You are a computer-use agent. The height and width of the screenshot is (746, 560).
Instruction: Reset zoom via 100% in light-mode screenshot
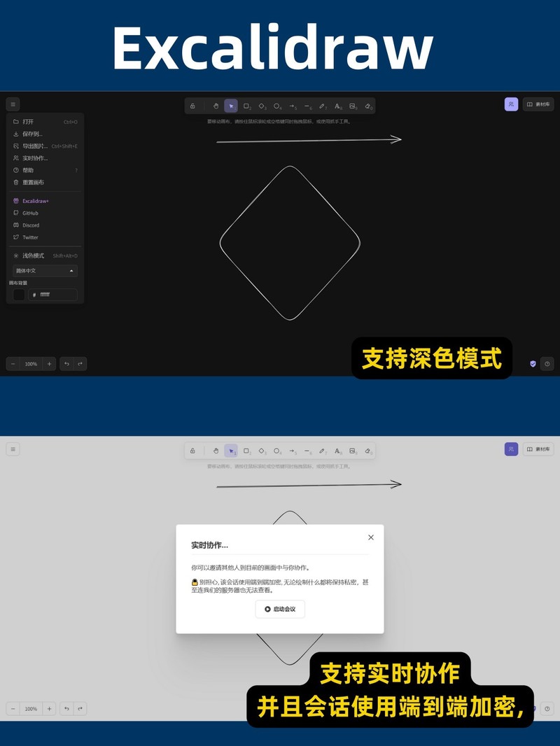tap(31, 709)
